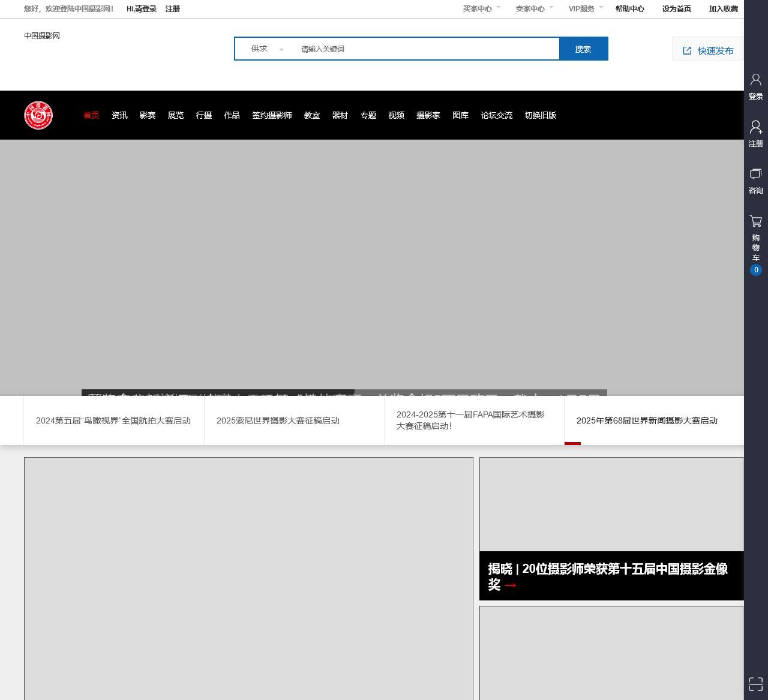Expand the 卖家中心 dropdown menu

[535, 9]
